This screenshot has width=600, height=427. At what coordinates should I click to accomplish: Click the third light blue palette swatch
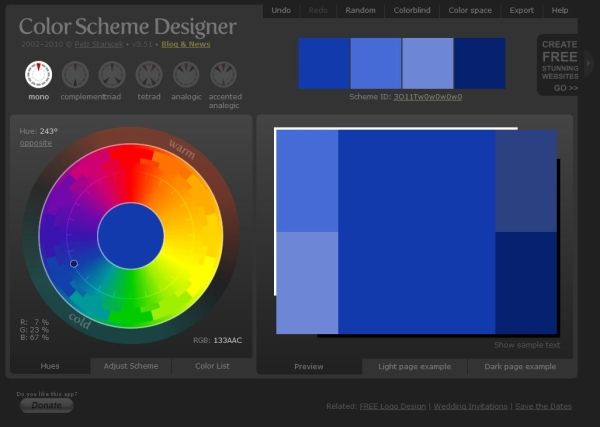(428, 63)
